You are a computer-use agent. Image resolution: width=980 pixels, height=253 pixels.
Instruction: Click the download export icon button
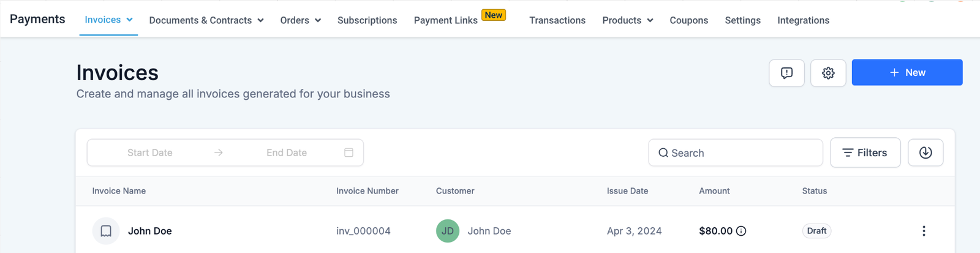click(x=925, y=153)
